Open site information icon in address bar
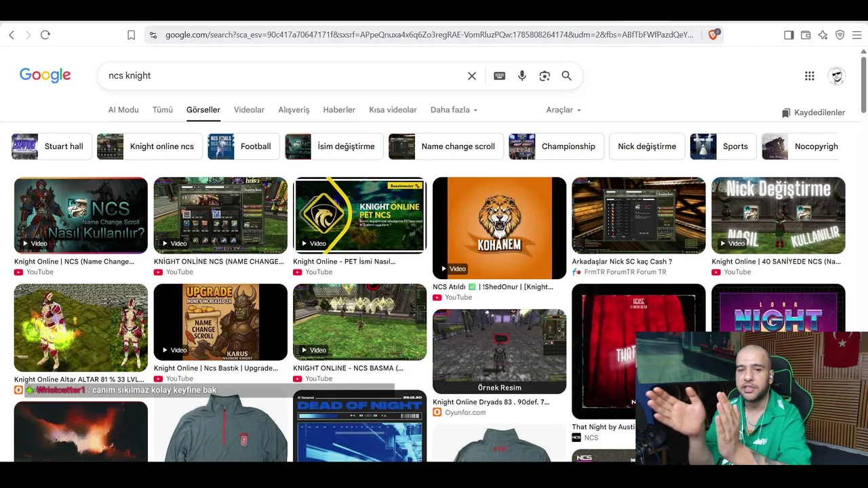 tap(153, 35)
